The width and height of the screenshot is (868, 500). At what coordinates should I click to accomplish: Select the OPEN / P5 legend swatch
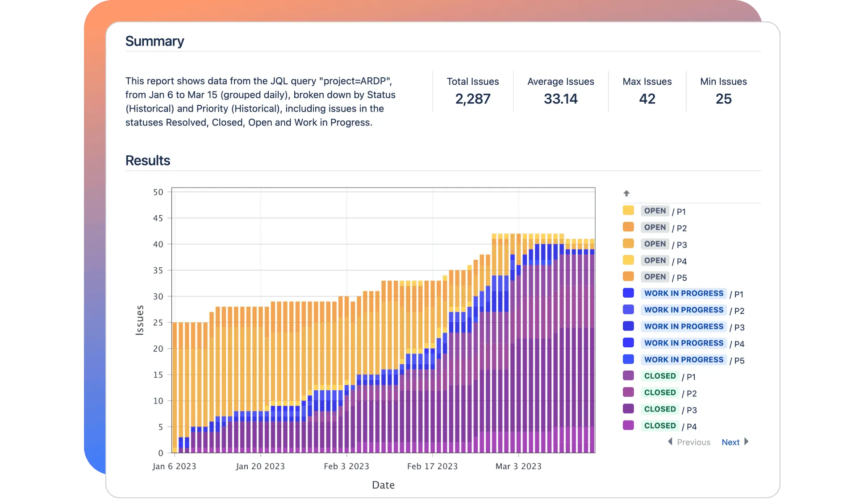click(628, 276)
